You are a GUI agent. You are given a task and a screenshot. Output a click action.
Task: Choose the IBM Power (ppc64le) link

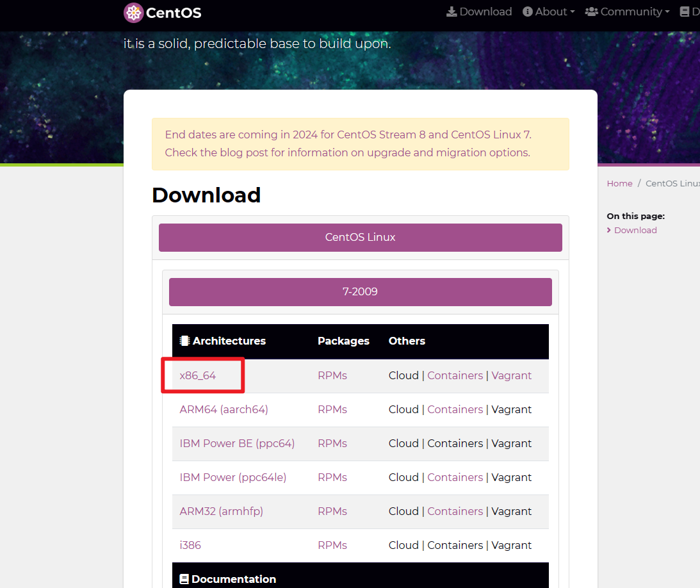tap(233, 477)
